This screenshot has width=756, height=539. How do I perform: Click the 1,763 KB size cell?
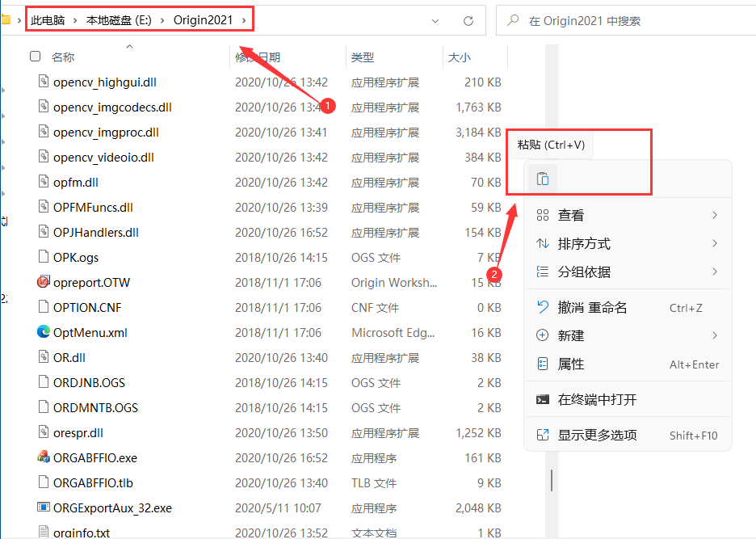[x=478, y=107]
